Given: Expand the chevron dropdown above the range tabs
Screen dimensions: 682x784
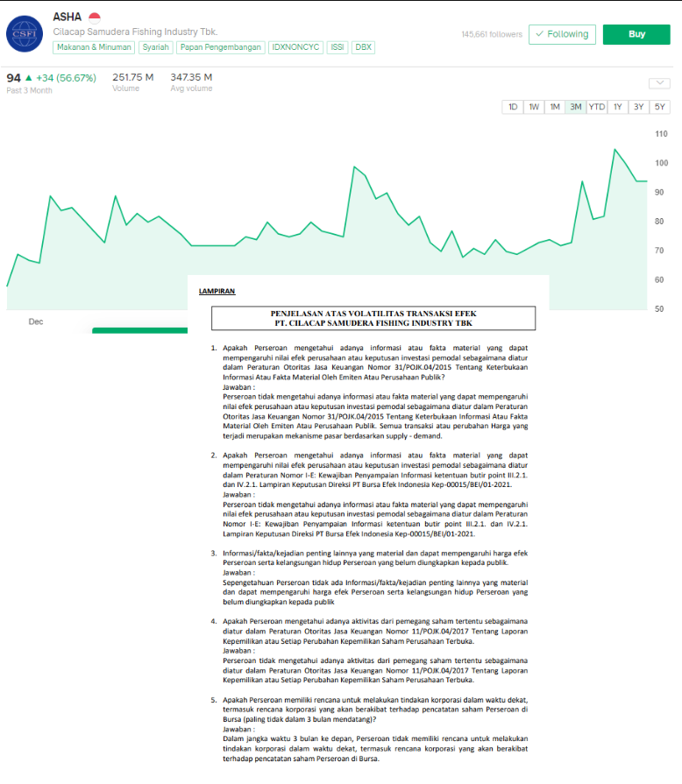Looking at the screenshot, I should coord(659,83).
